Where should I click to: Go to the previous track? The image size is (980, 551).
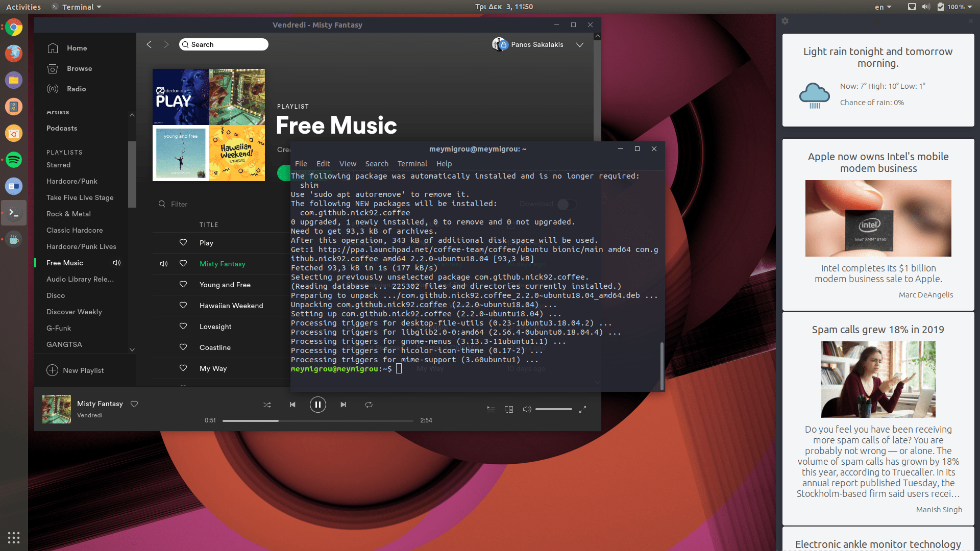pyautogui.click(x=292, y=405)
